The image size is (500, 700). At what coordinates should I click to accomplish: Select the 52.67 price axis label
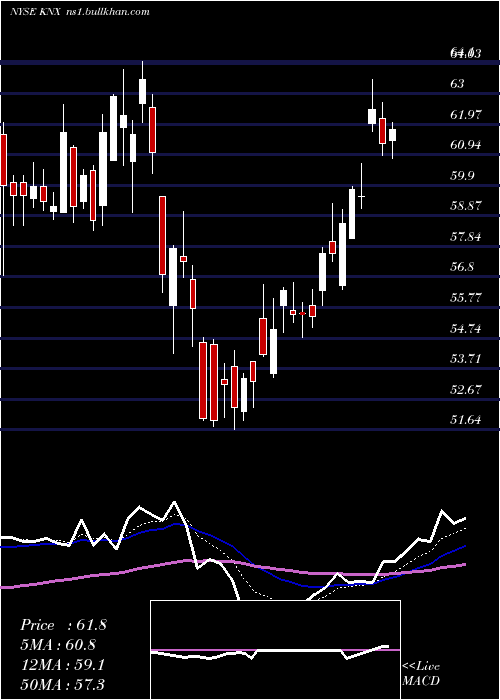(x=466, y=389)
